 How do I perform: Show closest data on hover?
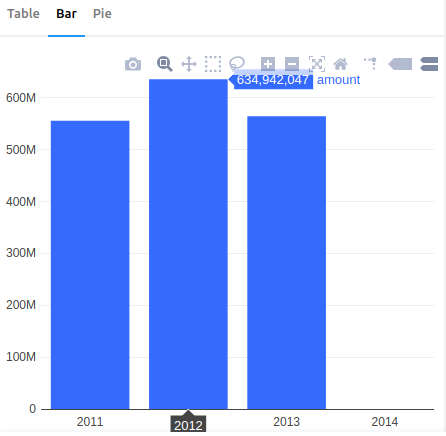pyautogui.click(x=400, y=64)
